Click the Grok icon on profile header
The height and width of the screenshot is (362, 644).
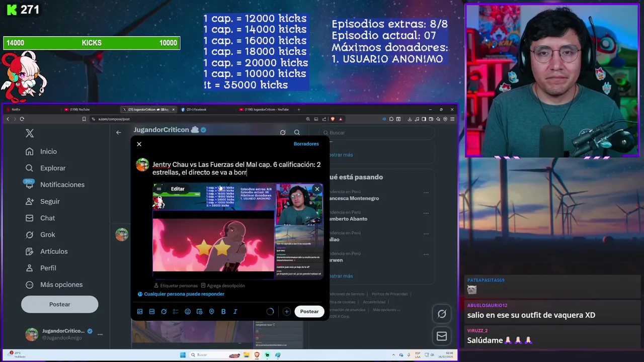pyautogui.click(x=283, y=133)
